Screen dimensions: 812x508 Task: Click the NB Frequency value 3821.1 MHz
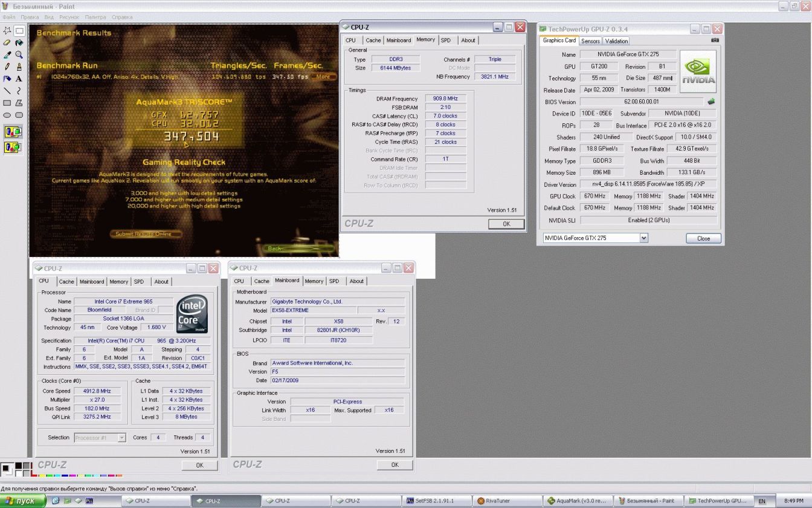pyautogui.click(x=494, y=77)
